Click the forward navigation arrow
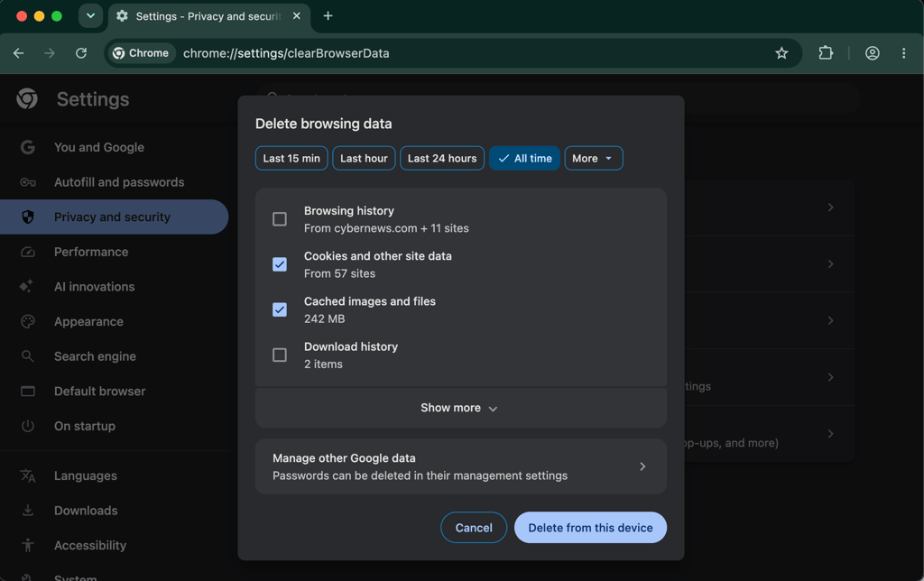The width and height of the screenshot is (924, 581). coord(50,53)
